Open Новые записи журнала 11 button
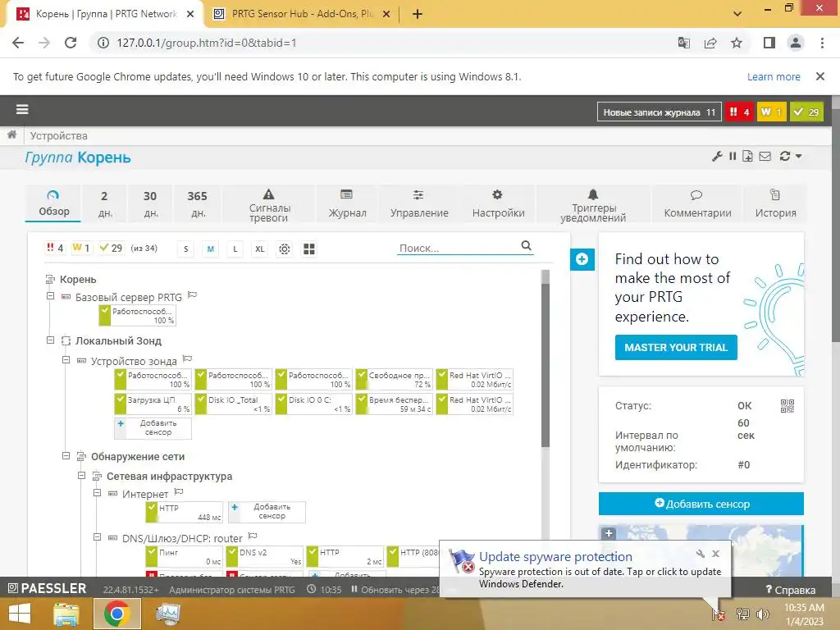Image resolution: width=840 pixels, height=630 pixels. pyautogui.click(x=660, y=112)
